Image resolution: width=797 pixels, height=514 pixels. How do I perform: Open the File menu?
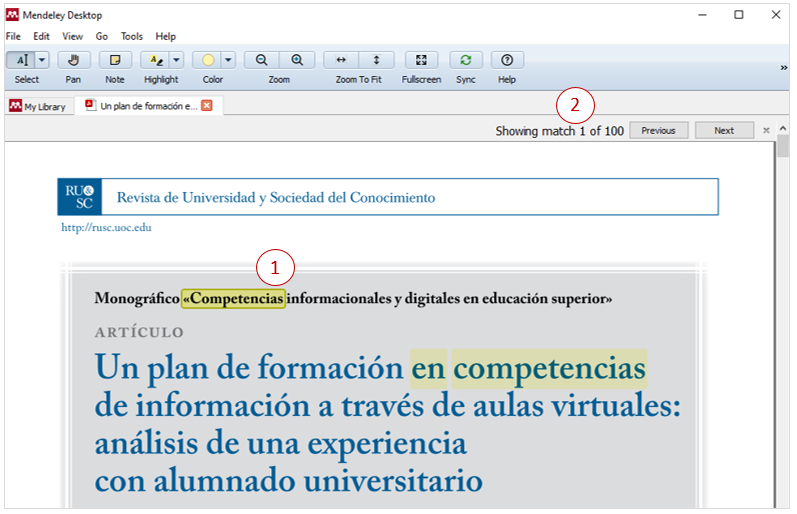(x=13, y=36)
